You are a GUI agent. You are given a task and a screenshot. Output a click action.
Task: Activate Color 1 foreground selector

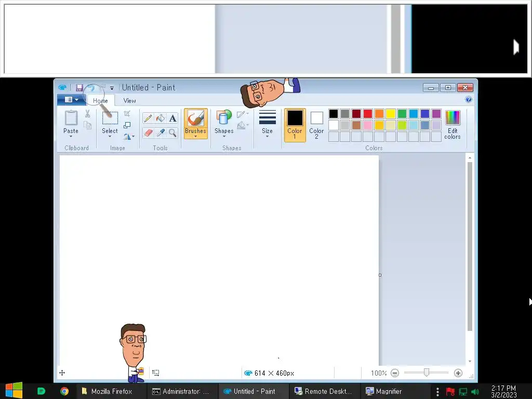pyautogui.click(x=295, y=125)
